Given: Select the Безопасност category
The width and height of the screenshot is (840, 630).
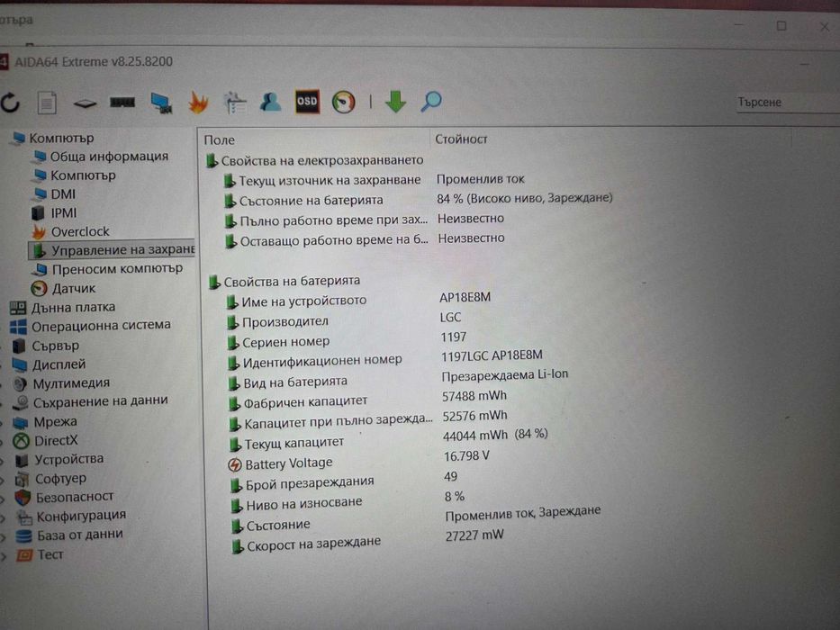Looking at the screenshot, I should (x=64, y=497).
